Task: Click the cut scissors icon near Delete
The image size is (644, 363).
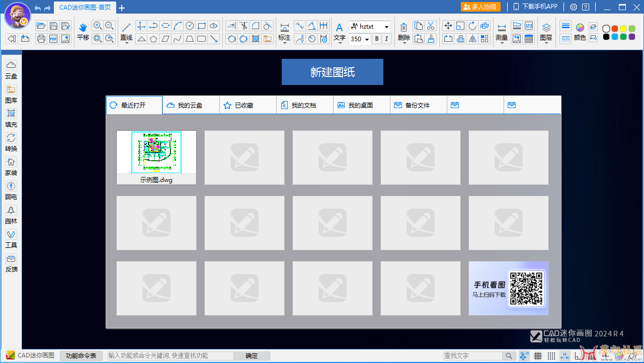Action: coord(431,26)
